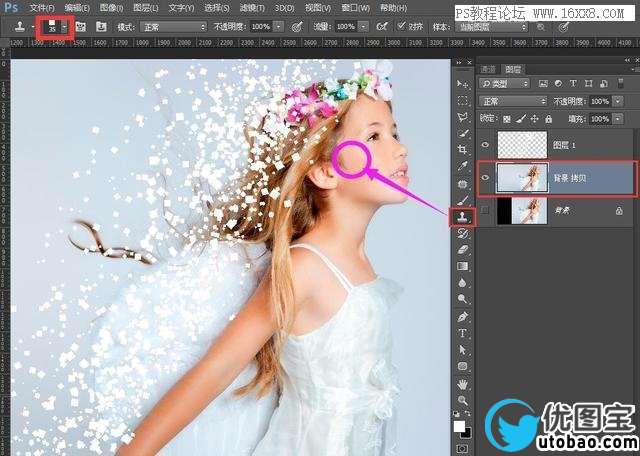
Task: Click the foreground color swatch
Action: click(x=460, y=426)
